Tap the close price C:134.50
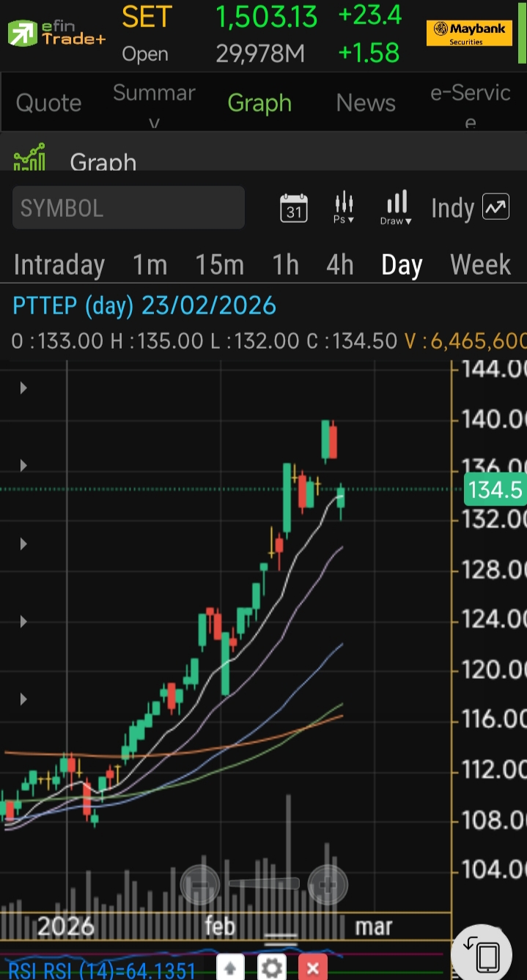 click(x=350, y=341)
